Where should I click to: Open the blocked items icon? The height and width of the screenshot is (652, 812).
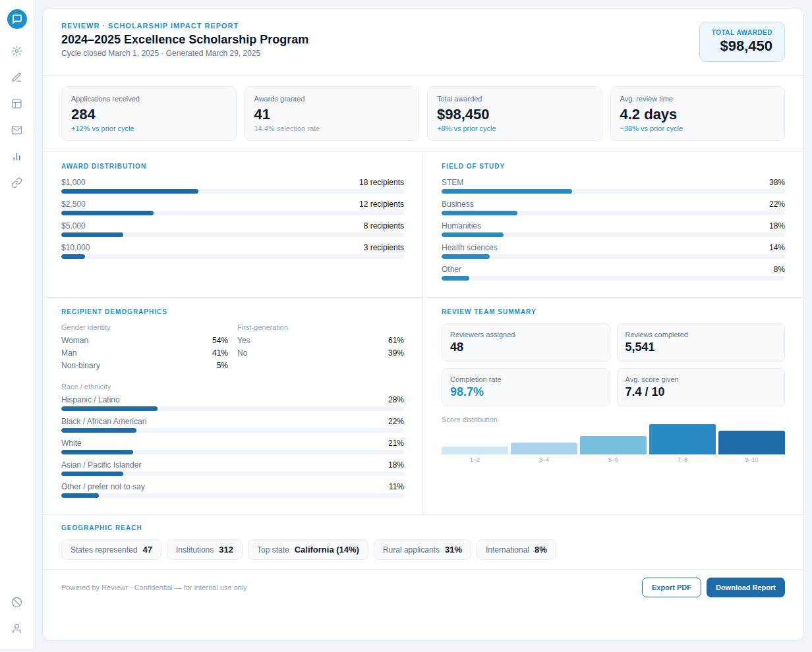point(17,602)
